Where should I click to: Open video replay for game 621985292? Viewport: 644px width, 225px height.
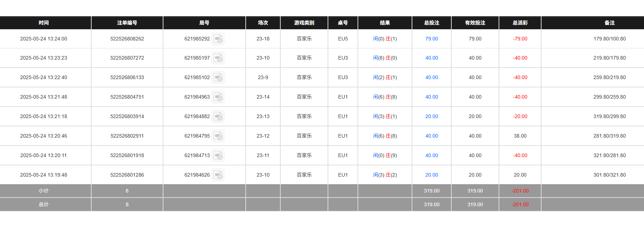coord(218,39)
